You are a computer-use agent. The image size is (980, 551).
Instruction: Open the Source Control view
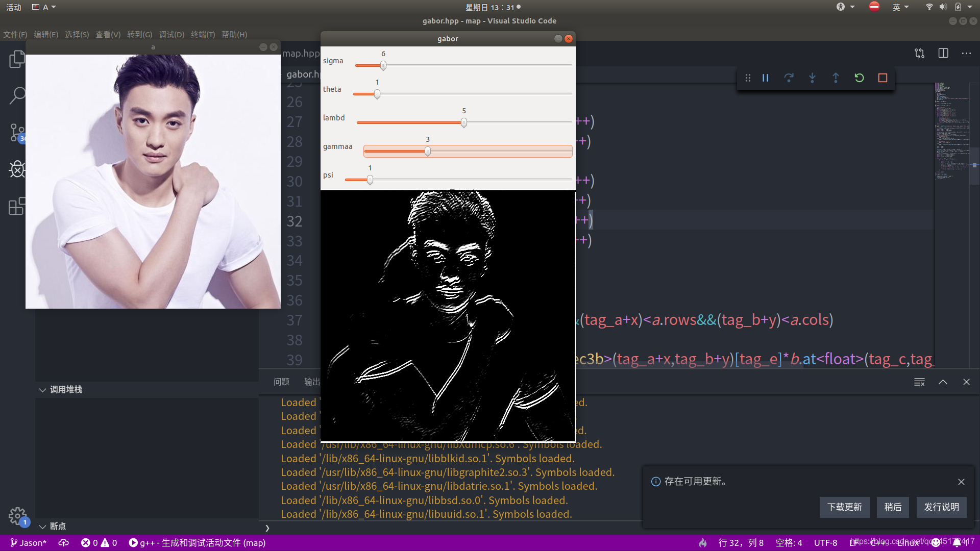17,133
